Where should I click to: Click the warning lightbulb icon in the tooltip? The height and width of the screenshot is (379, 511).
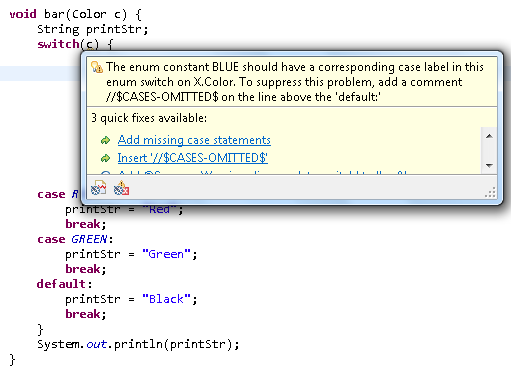click(x=97, y=67)
